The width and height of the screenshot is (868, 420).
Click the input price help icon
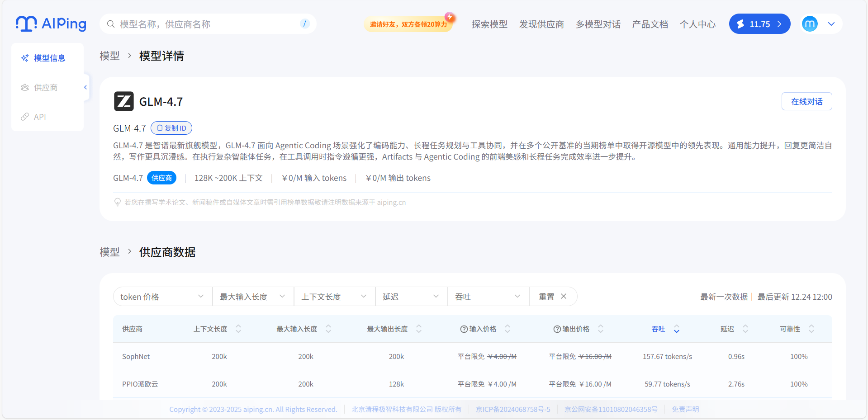click(464, 329)
